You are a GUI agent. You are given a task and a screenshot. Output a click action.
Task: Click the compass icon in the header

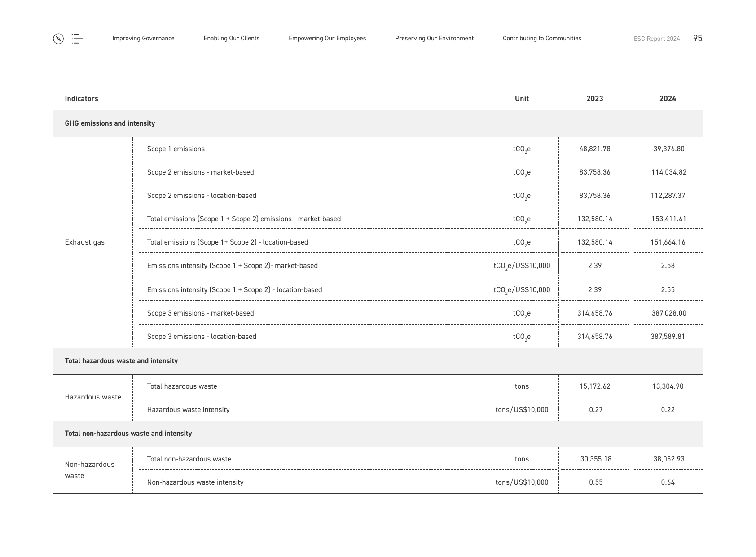pos(58,39)
